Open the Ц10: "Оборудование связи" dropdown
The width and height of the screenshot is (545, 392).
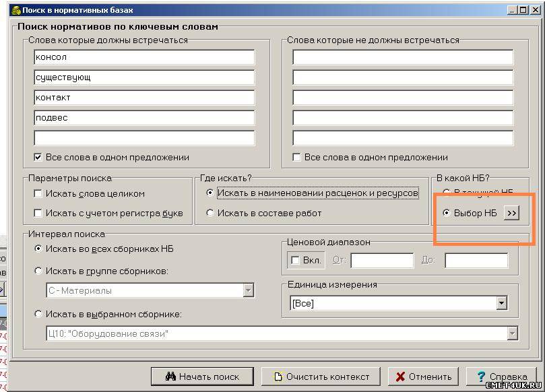pyautogui.click(x=512, y=333)
